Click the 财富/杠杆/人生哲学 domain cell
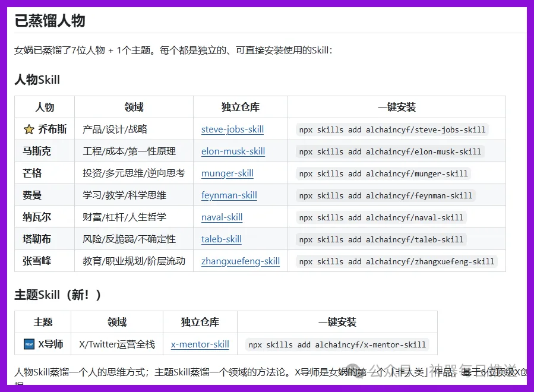The image size is (534, 392). [x=134, y=217]
